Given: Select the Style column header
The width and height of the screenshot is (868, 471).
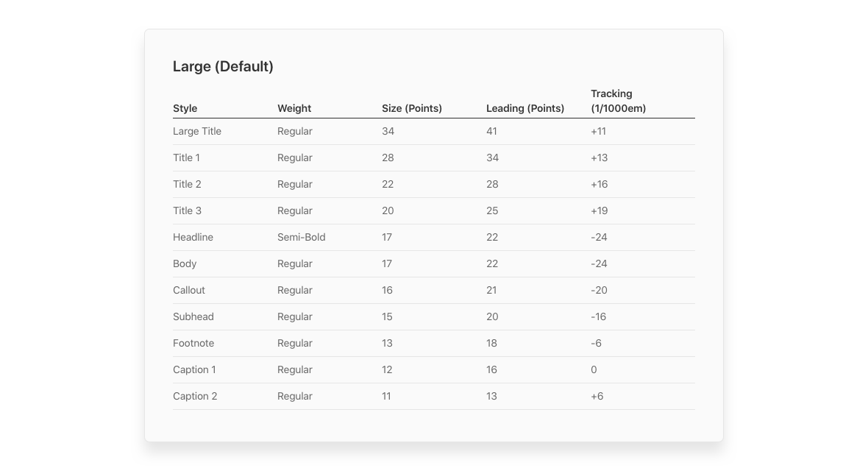Looking at the screenshot, I should (185, 108).
